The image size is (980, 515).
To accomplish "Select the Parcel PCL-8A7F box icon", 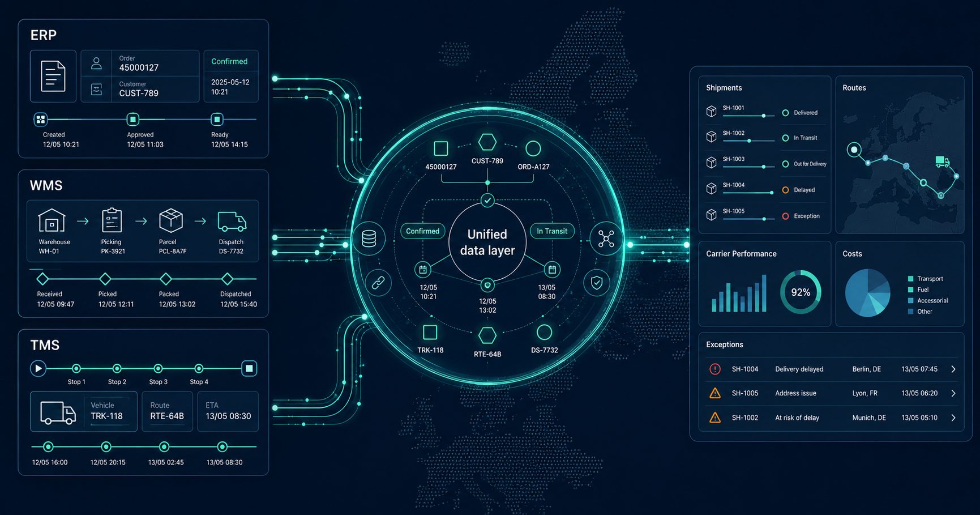I will (x=171, y=220).
